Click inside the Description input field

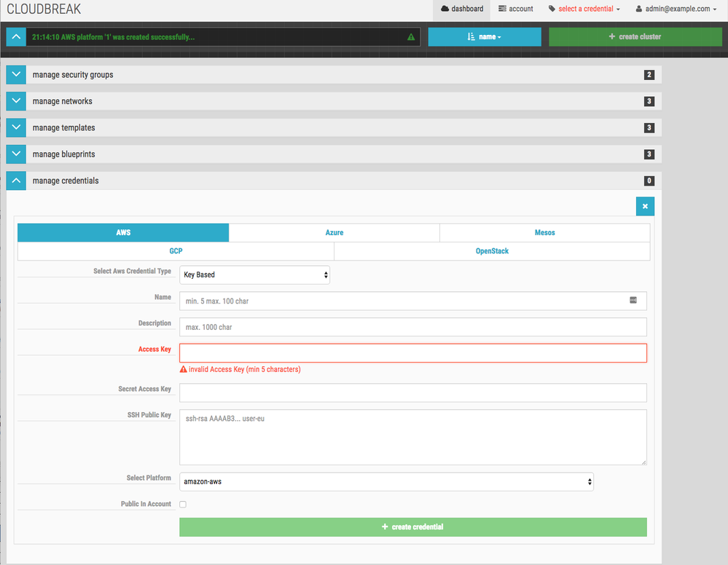pyautogui.click(x=412, y=326)
